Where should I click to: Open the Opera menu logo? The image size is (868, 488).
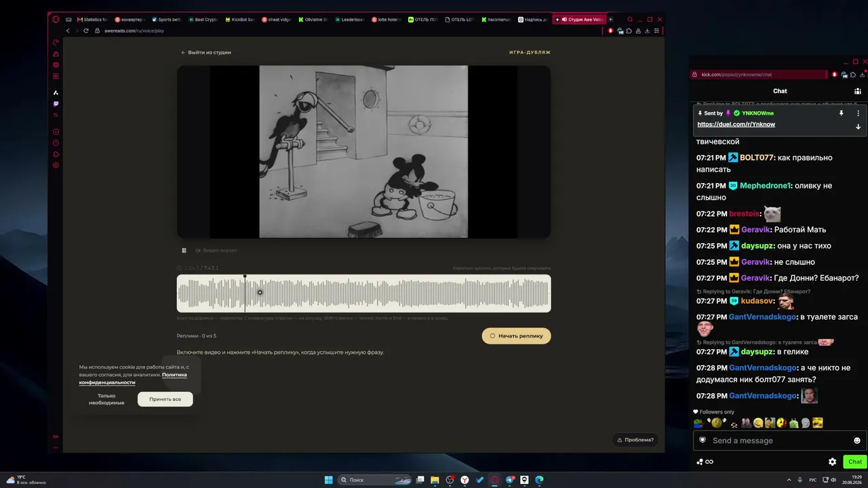56,20
